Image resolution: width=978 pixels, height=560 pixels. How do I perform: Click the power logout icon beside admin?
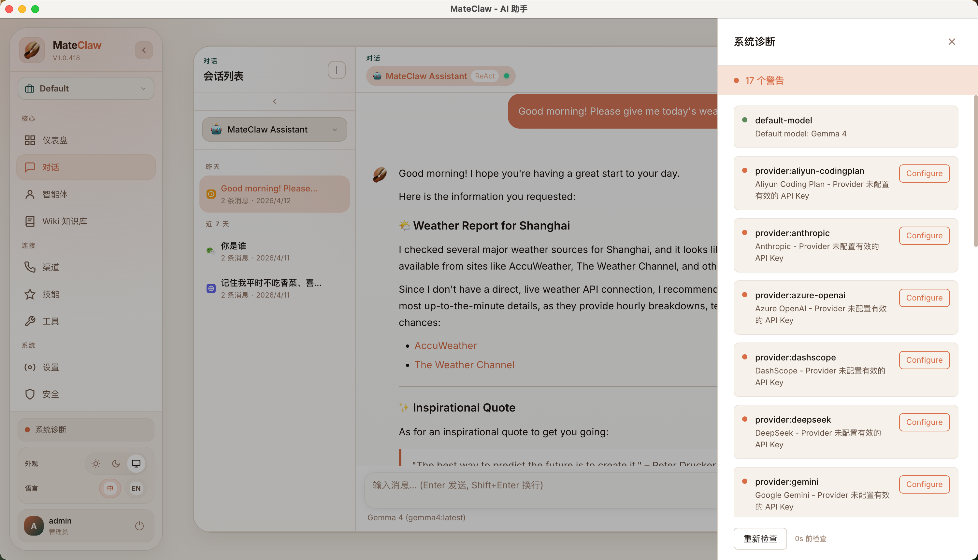(139, 526)
